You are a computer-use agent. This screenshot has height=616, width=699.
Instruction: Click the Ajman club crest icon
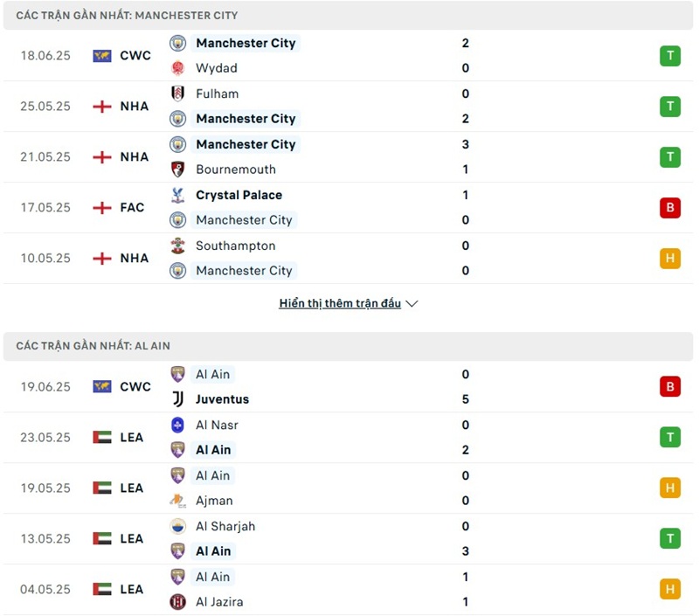(x=178, y=501)
